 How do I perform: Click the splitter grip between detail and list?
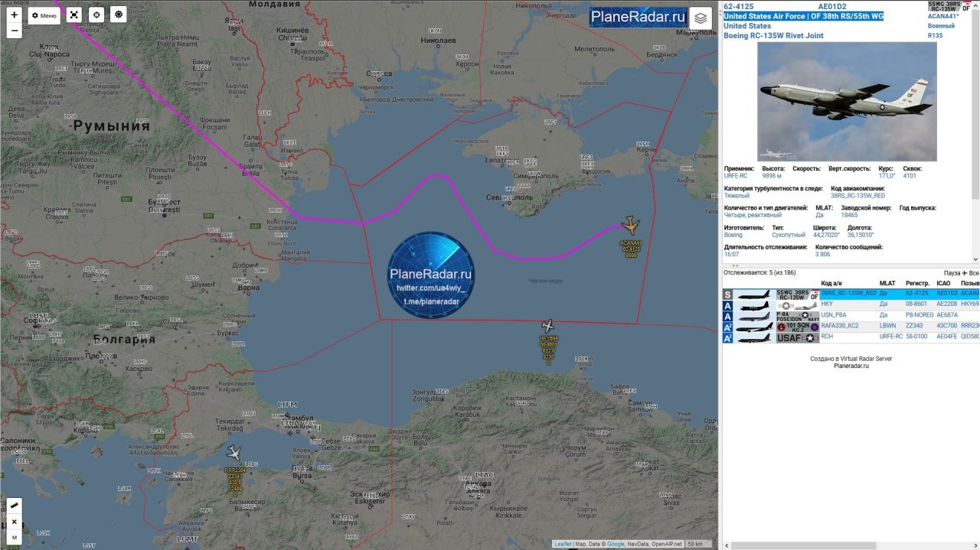(736, 265)
